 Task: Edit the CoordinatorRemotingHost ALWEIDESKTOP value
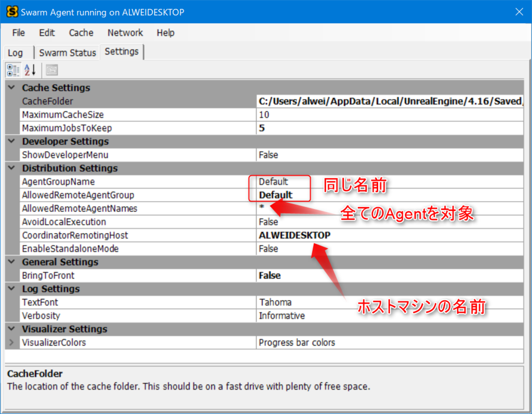390,235
